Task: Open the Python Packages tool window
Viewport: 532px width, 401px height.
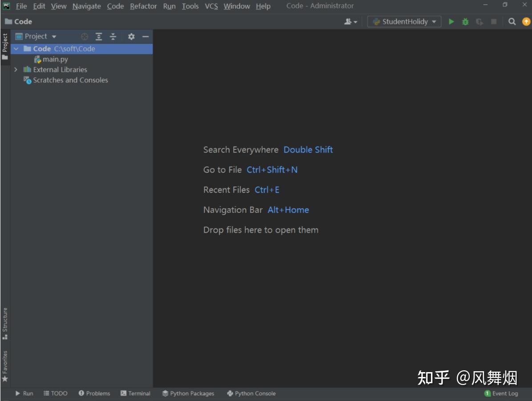Action: coord(188,393)
